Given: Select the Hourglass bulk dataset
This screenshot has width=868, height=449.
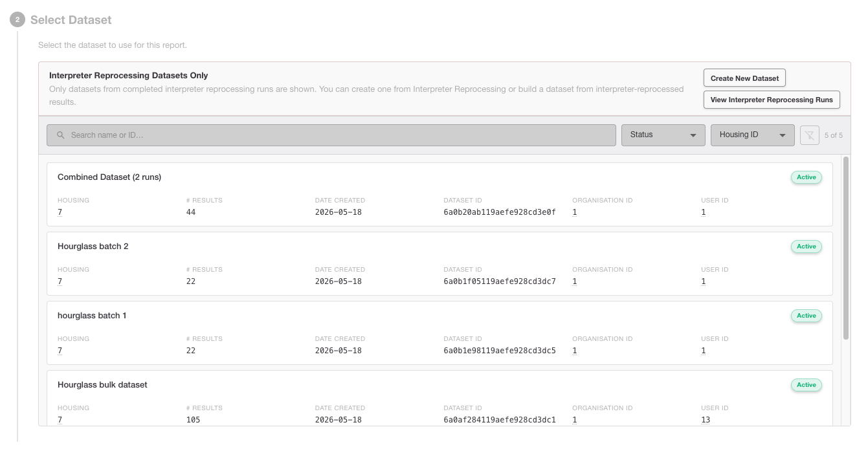Looking at the screenshot, I should [x=440, y=398].
